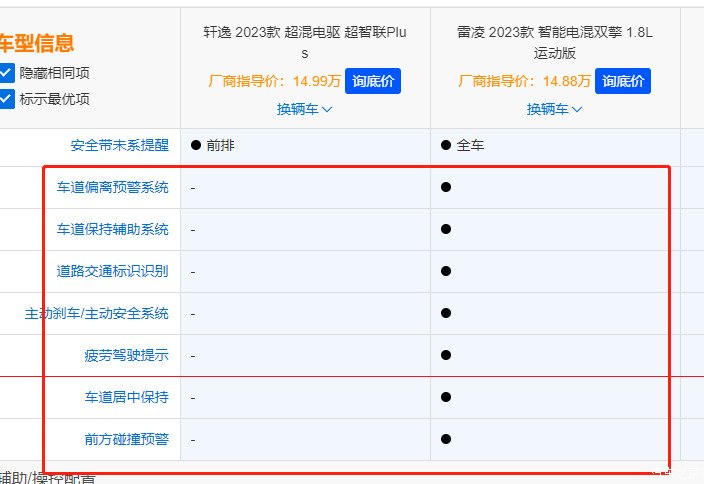Open the 轩逸 2023款 超混电驱 model title
Viewport: 704px width, 484px height.
point(305,42)
